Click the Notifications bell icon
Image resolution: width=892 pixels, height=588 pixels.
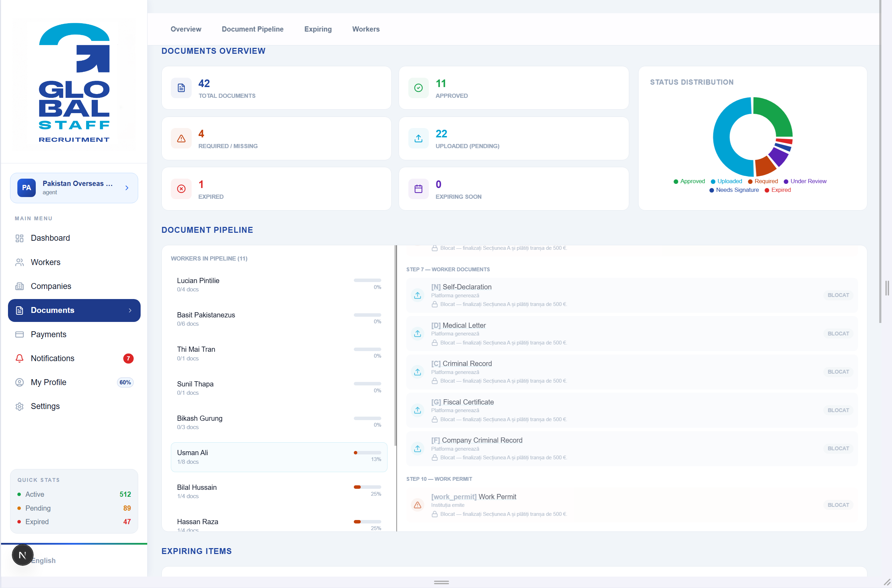(x=19, y=358)
